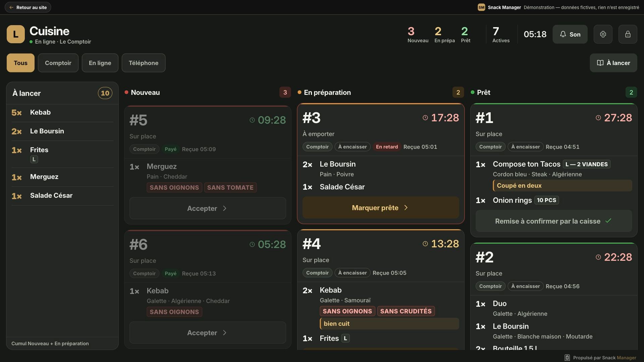Accept order #5
Screen dimensions: 644x362
point(208,208)
